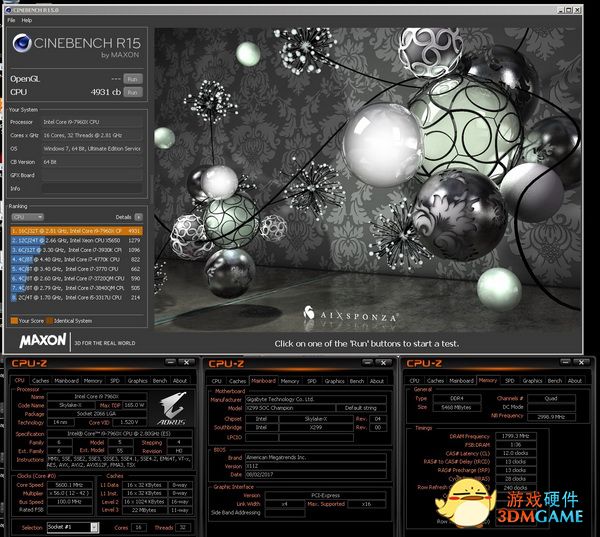Select ranking row Intel Core i7-3840QM
The width and height of the screenshot is (600, 537).
point(77,288)
